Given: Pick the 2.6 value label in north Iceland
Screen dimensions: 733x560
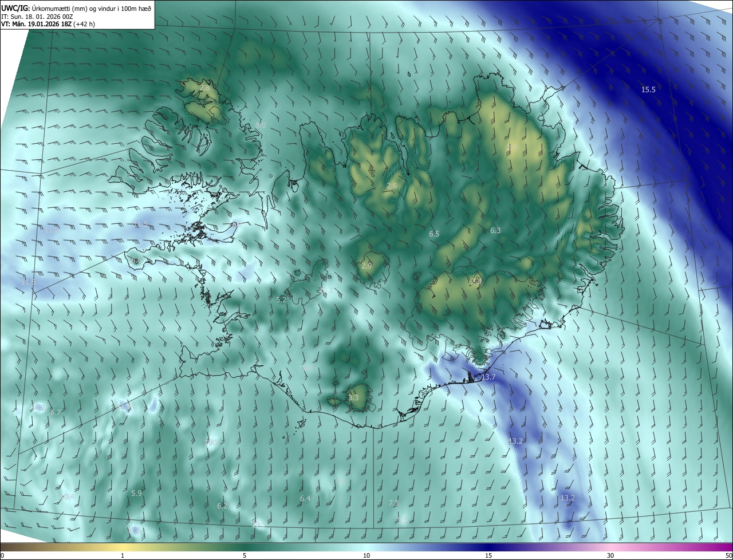Looking at the screenshot, I should click(392, 186).
